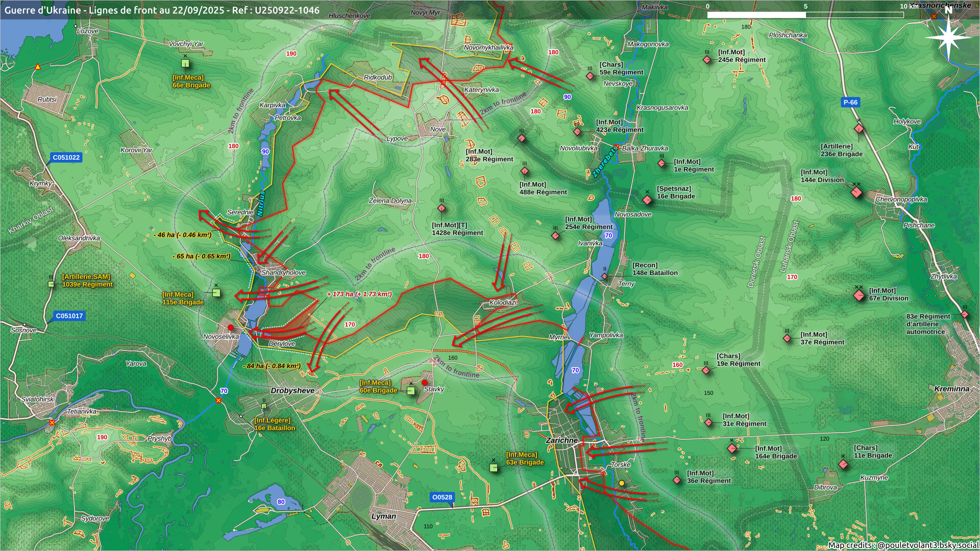Click the 66e Brigade green unit icon
Screen dimensions: 980x551
tap(185, 63)
